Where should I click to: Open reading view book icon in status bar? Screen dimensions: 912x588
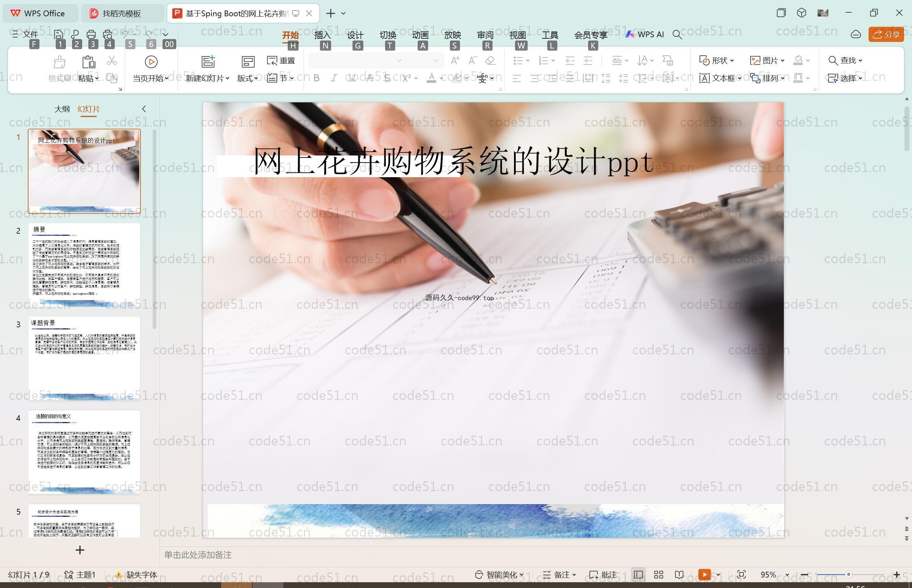click(679, 575)
